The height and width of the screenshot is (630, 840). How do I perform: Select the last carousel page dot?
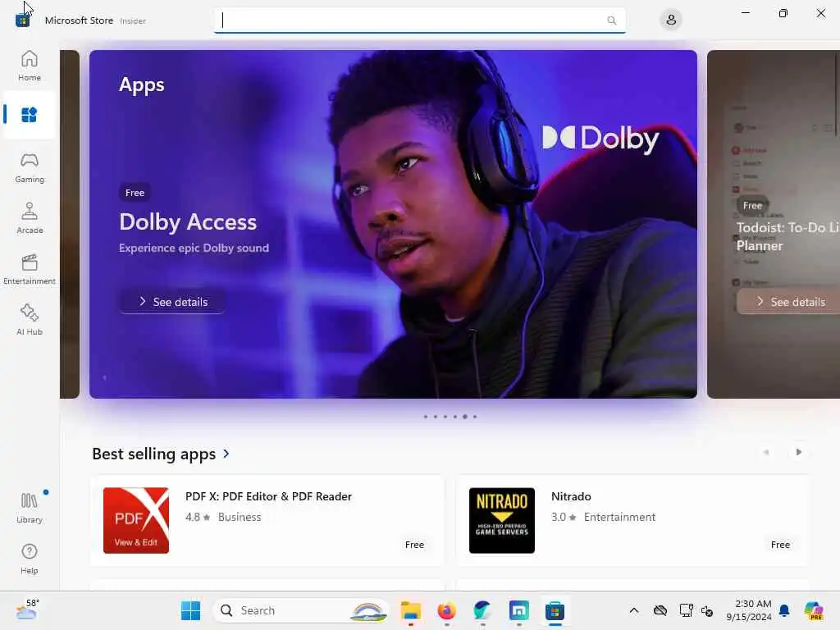pos(475,416)
